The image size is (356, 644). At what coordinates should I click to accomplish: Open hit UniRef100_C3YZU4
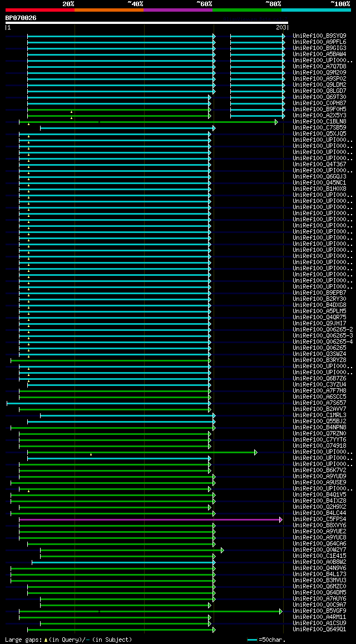pos(319,385)
